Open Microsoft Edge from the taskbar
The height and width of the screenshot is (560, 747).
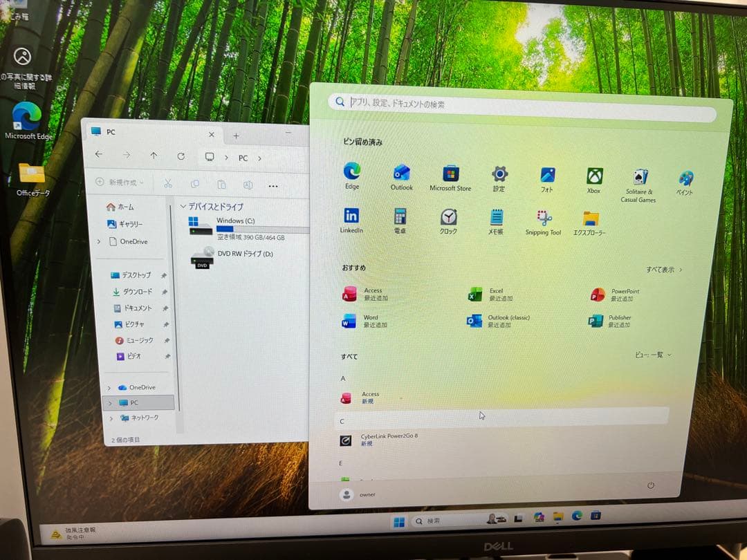(x=577, y=516)
